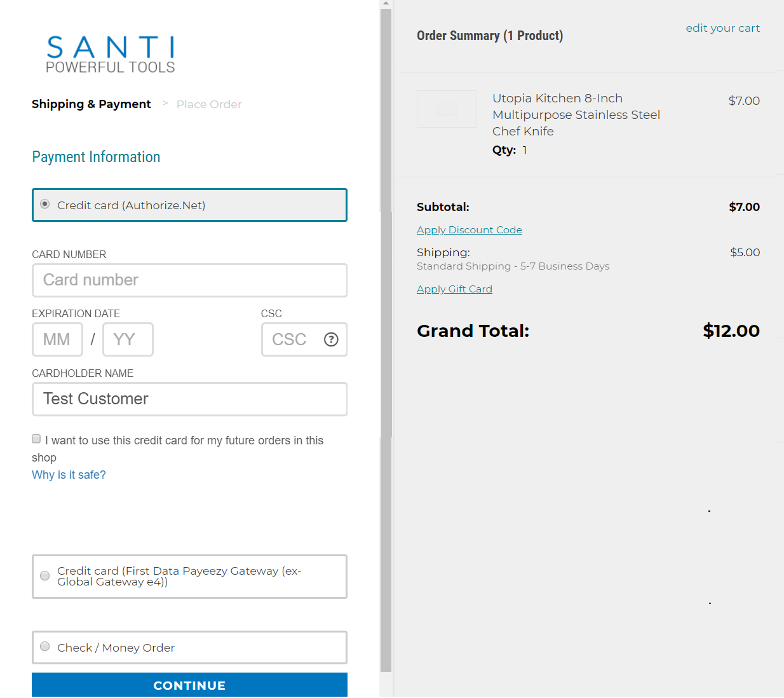Click the Standard Shipping - 5-7 Business Days text
This screenshot has width=784, height=698.
(513, 266)
